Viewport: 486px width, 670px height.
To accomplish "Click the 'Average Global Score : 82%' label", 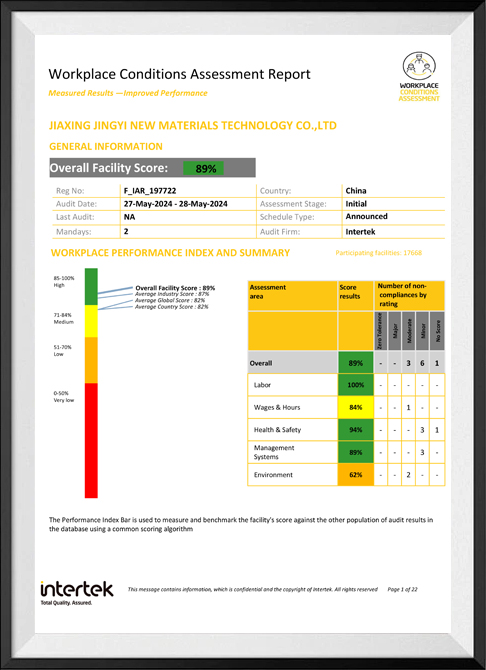I will tap(171, 301).
